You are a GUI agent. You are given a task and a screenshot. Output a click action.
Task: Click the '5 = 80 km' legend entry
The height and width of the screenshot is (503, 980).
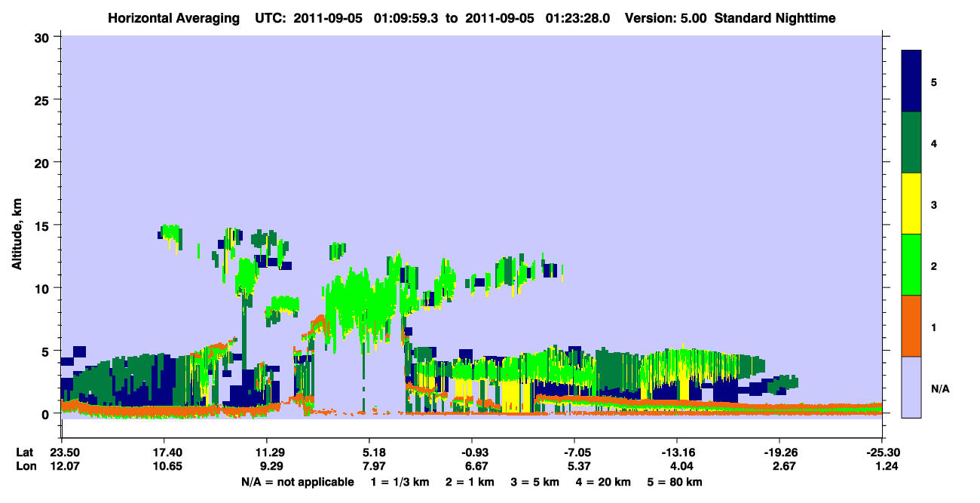tap(675, 482)
